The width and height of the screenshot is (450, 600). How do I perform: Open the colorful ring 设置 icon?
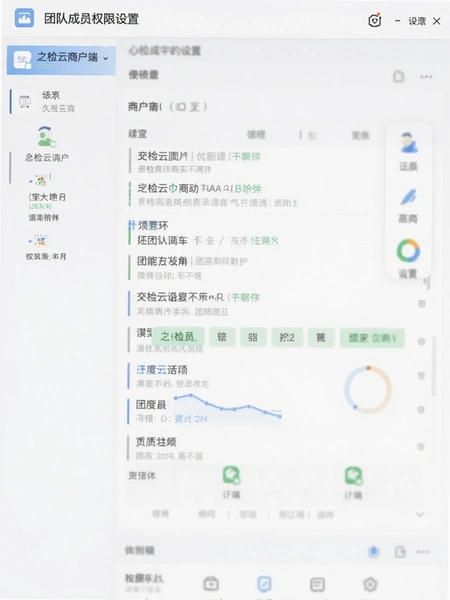click(x=408, y=251)
